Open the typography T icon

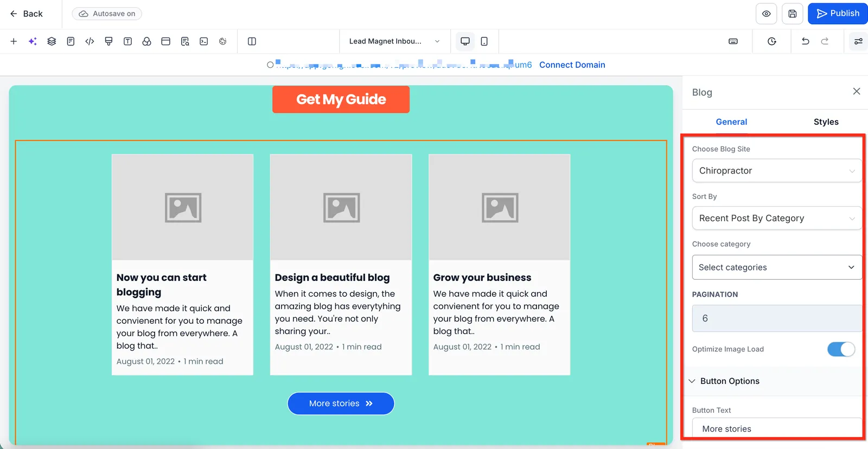[127, 41]
